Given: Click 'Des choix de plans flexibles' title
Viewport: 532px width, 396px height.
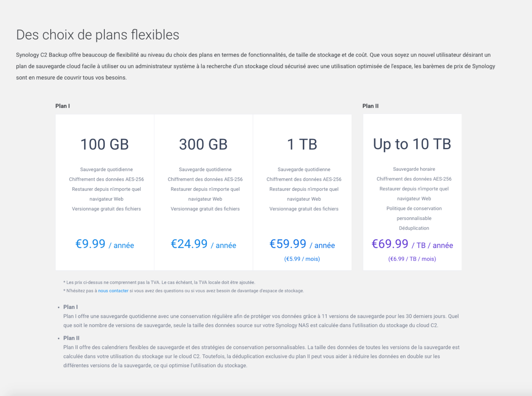Looking at the screenshot, I should coord(98,35).
